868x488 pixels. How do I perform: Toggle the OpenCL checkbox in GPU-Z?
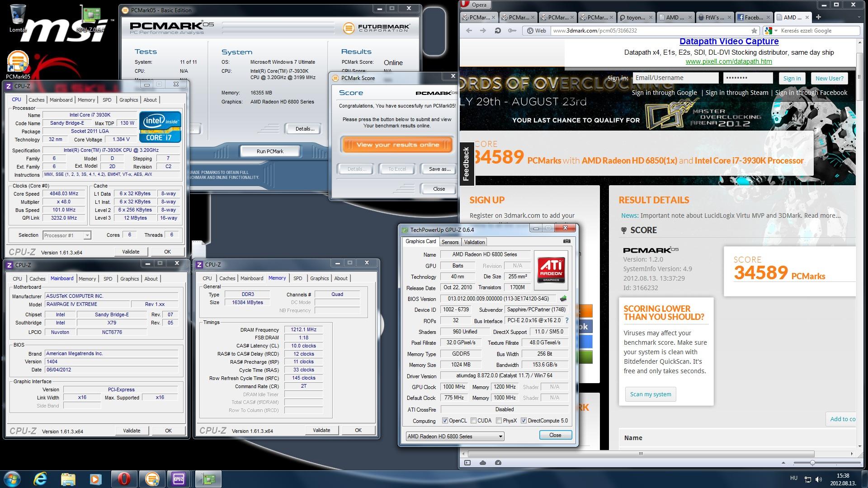pos(445,421)
